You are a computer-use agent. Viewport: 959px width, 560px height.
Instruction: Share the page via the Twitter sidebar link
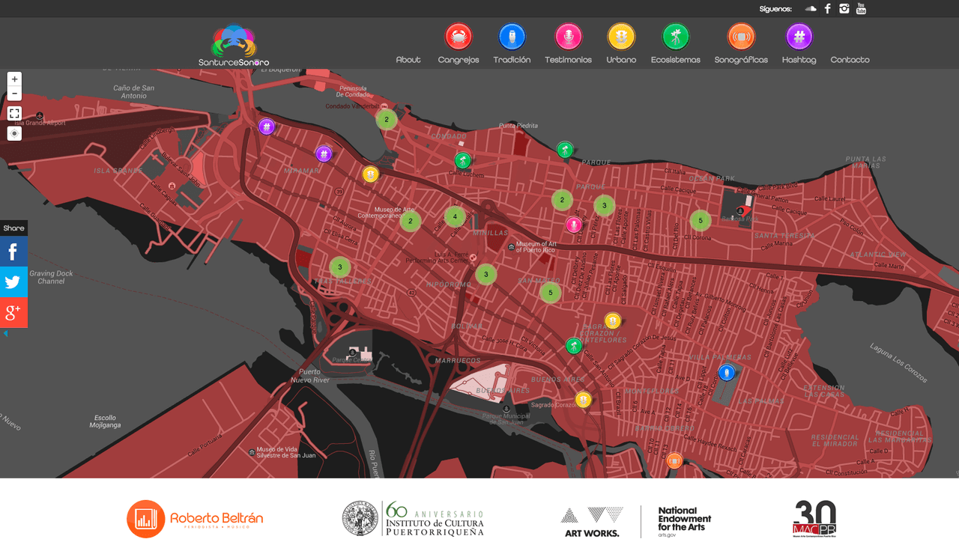coord(13,281)
